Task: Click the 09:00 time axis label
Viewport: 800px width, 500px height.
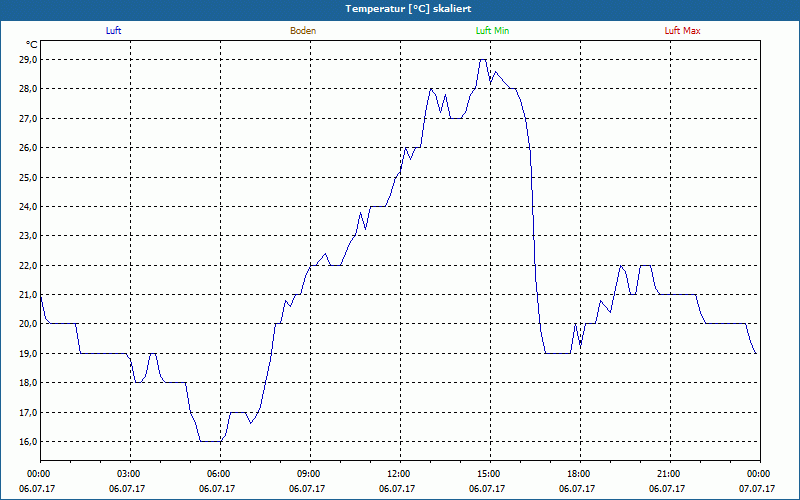Action: (310, 474)
